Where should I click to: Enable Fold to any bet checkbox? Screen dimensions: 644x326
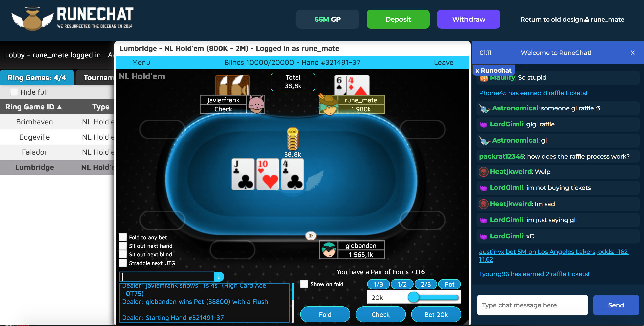(123, 237)
